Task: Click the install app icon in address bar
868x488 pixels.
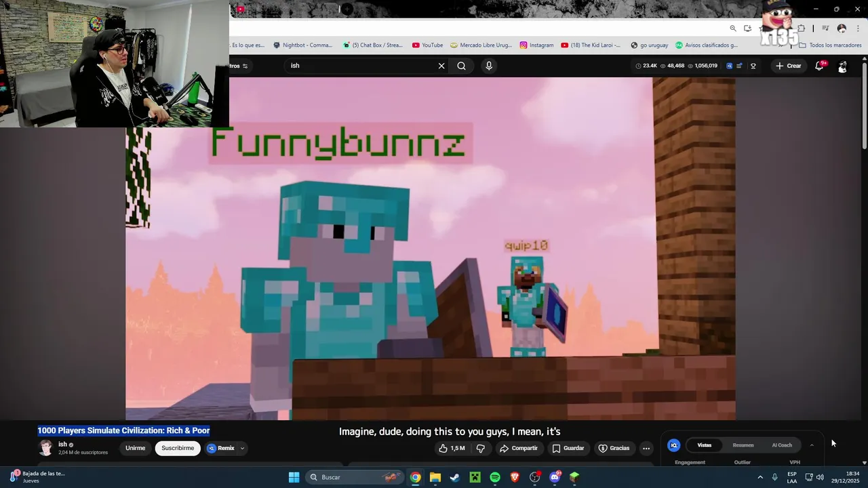Action: pyautogui.click(x=747, y=28)
